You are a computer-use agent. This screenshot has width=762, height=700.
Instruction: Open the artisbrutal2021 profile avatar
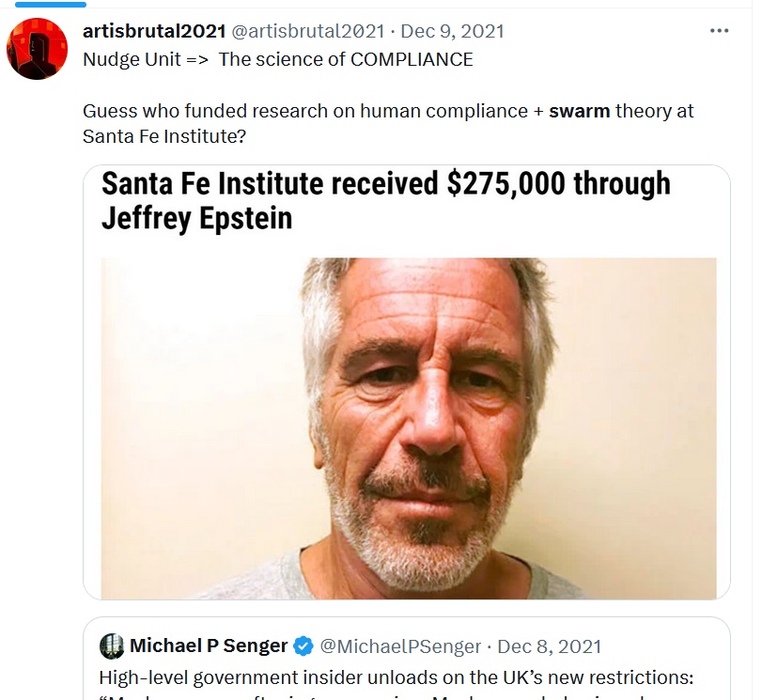click(38, 48)
